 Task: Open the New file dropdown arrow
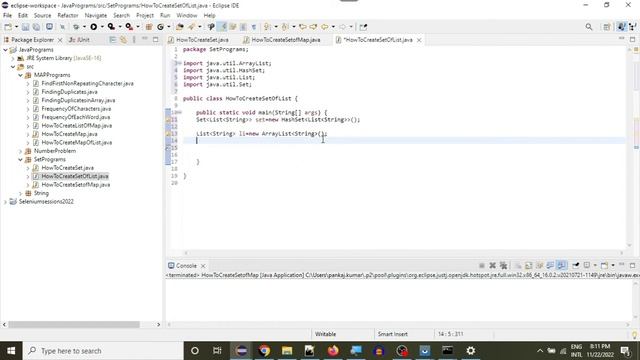click(16, 27)
